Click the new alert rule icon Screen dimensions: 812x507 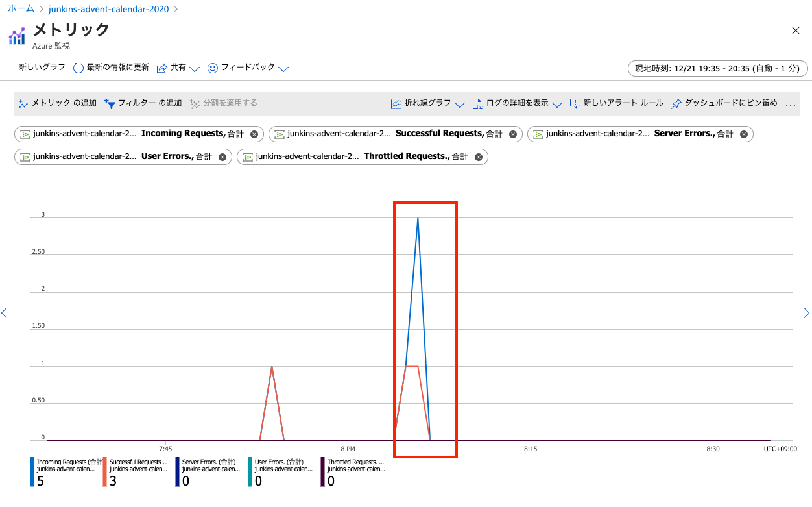click(575, 103)
